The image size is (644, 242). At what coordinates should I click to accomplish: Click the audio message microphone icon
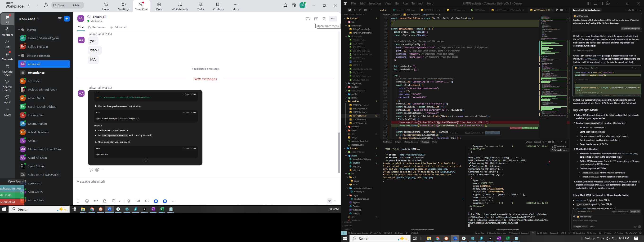pos(129,201)
